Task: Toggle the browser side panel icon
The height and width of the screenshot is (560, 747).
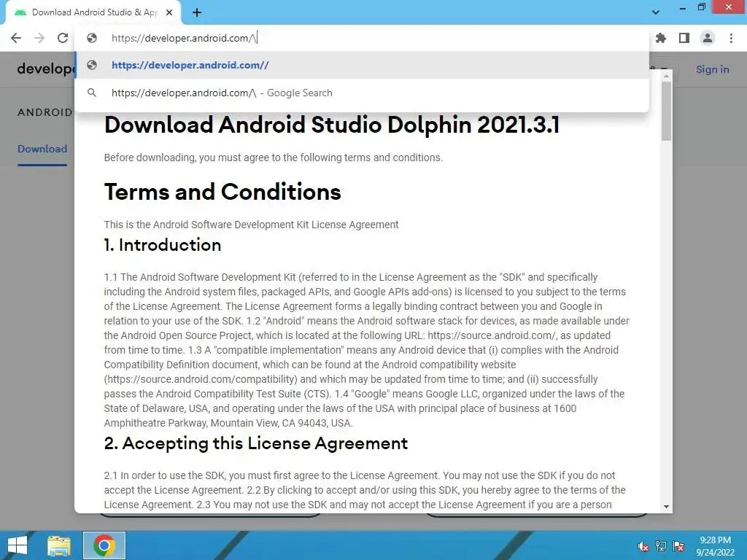Action: (x=684, y=38)
